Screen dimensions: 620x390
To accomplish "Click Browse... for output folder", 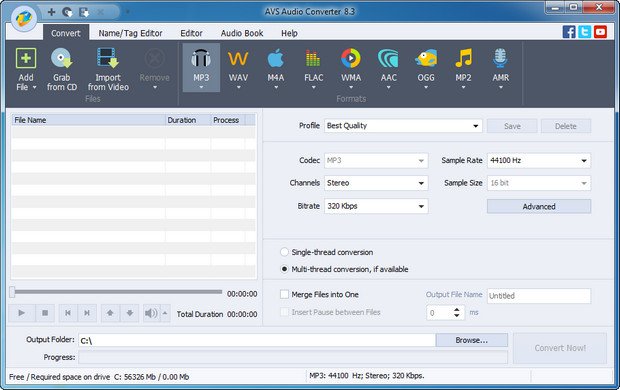I will click(472, 340).
